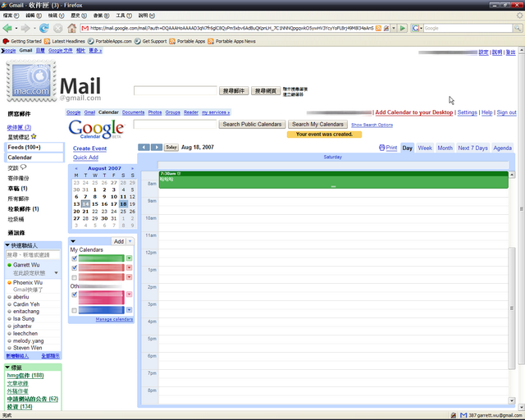The width and height of the screenshot is (525, 420).
Task: Collapse the calendars list panel triangle
Action: coord(73,241)
